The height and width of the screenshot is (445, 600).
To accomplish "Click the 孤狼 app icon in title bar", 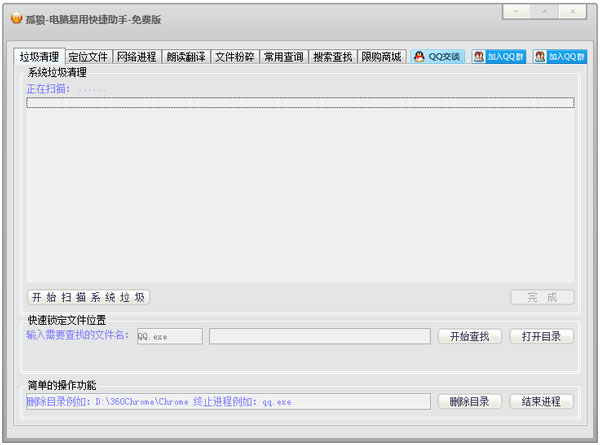I will click(x=17, y=18).
